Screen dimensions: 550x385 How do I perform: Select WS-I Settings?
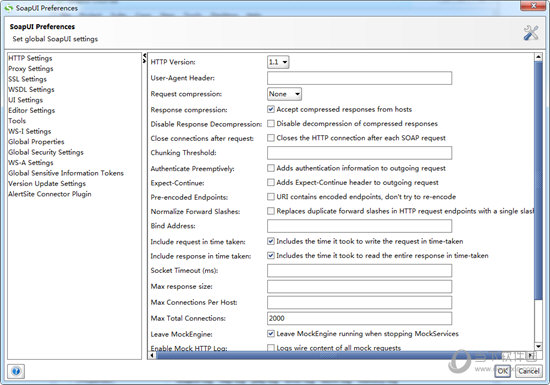[x=29, y=131]
